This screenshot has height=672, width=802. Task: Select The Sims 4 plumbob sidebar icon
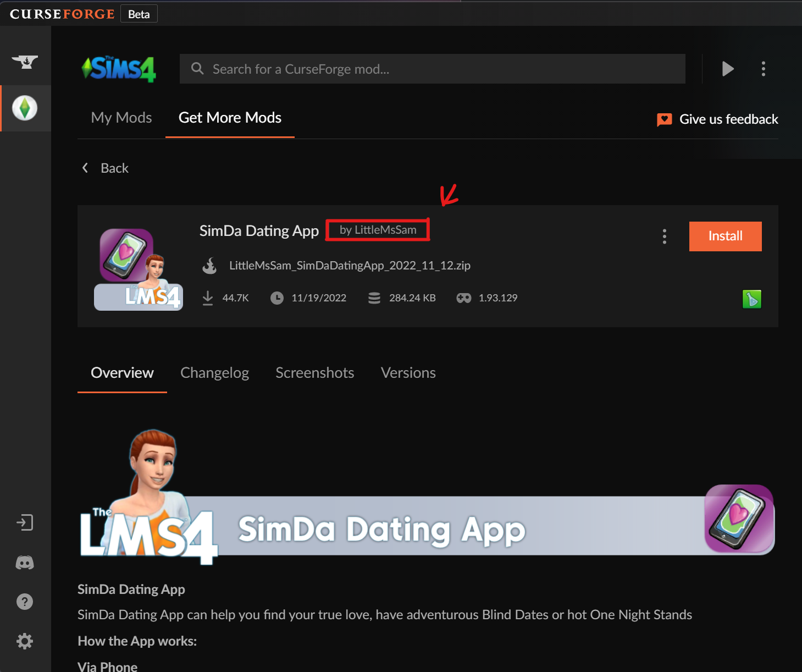click(25, 108)
